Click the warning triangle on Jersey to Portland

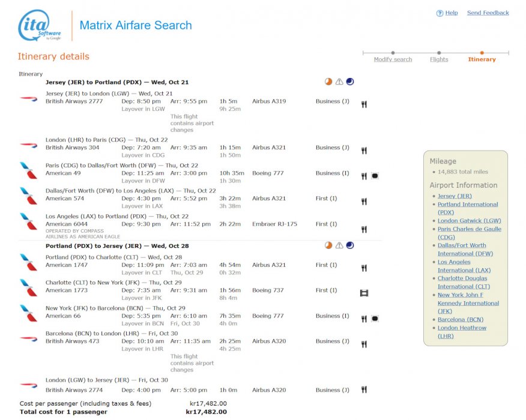[339, 82]
